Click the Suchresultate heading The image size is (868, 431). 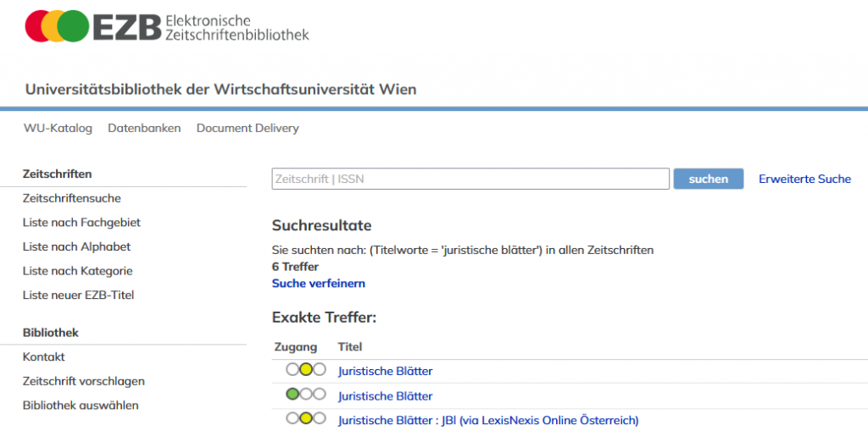click(x=321, y=225)
